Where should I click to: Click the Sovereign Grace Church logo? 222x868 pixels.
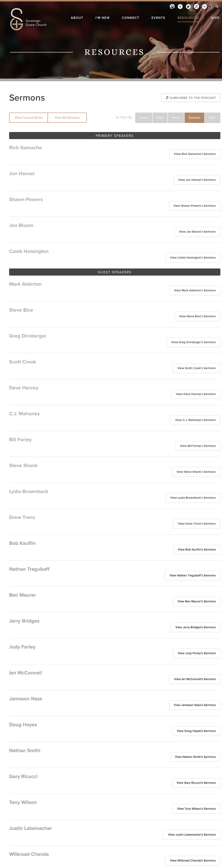point(28,20)
